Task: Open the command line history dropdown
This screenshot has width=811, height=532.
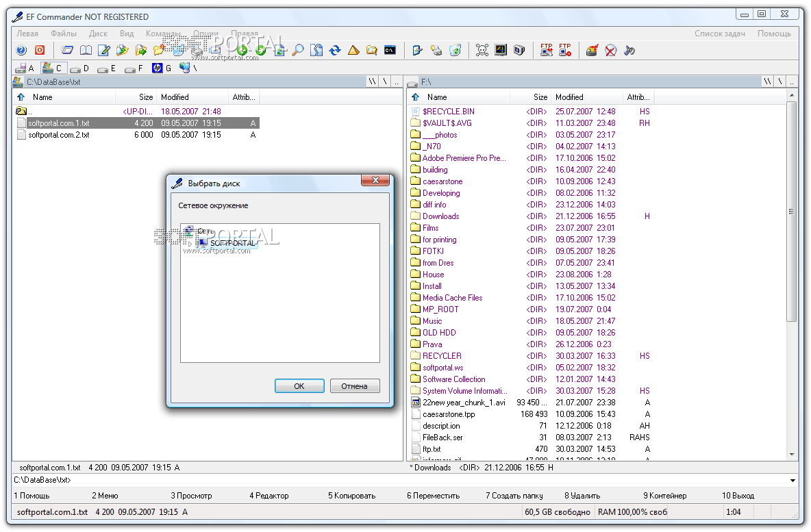Action: pyautogui.click(x=793, y=481)
